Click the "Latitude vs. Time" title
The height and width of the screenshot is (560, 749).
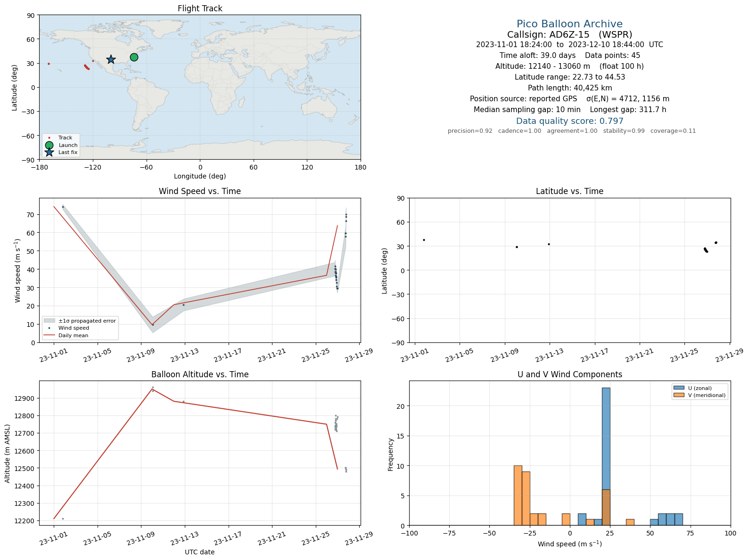569,191
